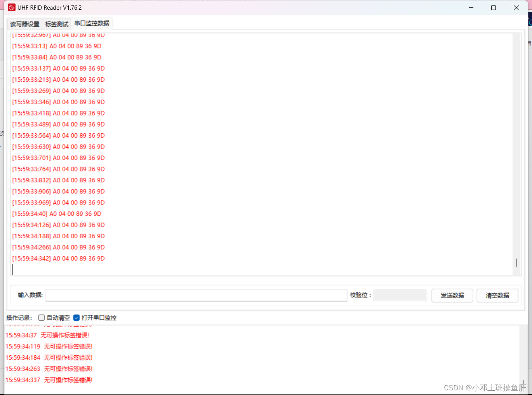Select log line [15:59:34:126]
This screenshot has height=395, width=532.
coord(58,225)
